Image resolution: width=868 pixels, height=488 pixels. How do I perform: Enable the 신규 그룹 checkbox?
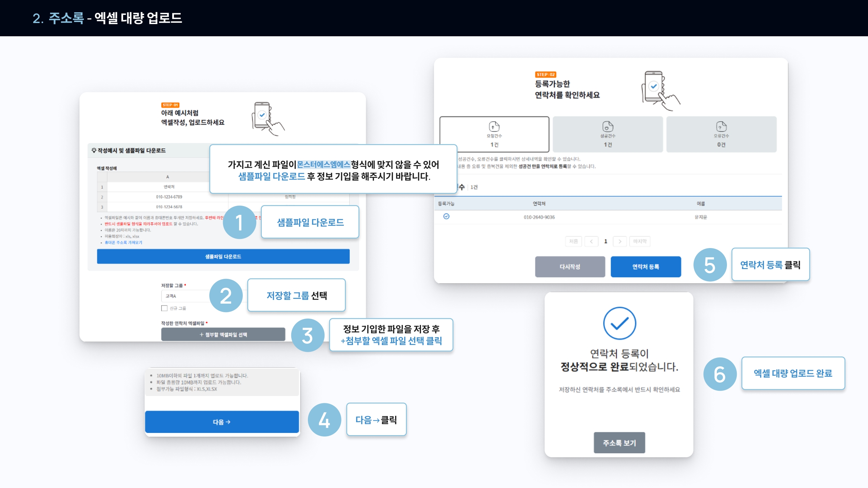[164, 308]
